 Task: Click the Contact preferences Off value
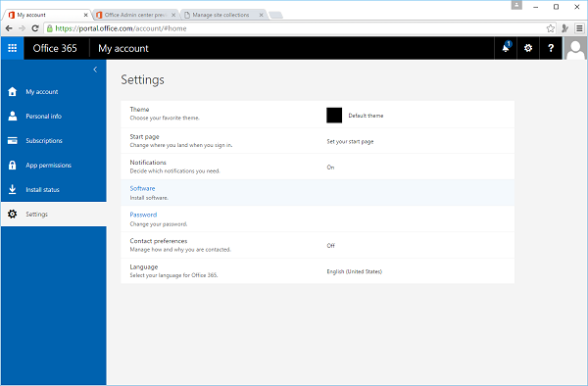tap(330, 246)
